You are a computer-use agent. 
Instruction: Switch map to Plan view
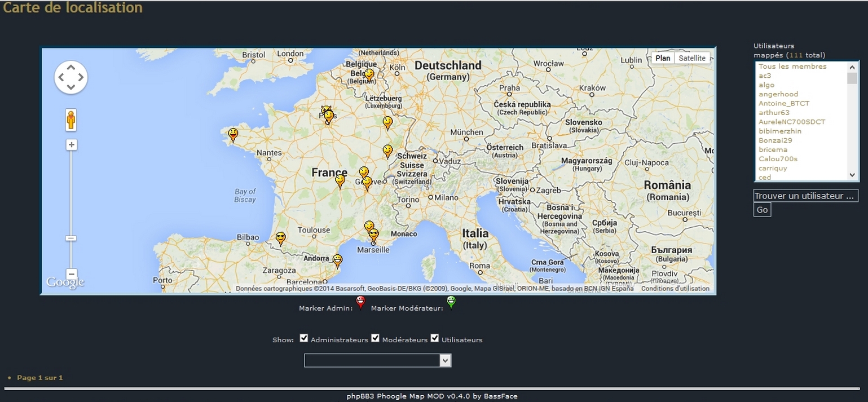[663, 58]
